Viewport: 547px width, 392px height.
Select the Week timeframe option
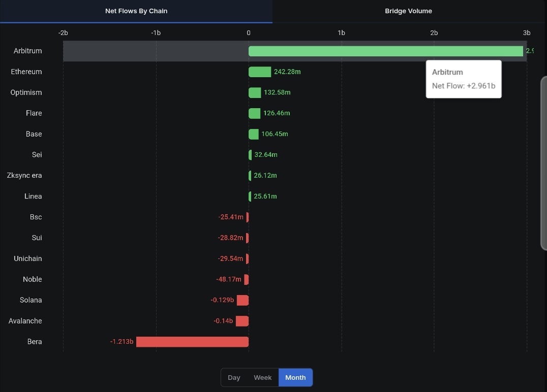(x=263, y=378)
